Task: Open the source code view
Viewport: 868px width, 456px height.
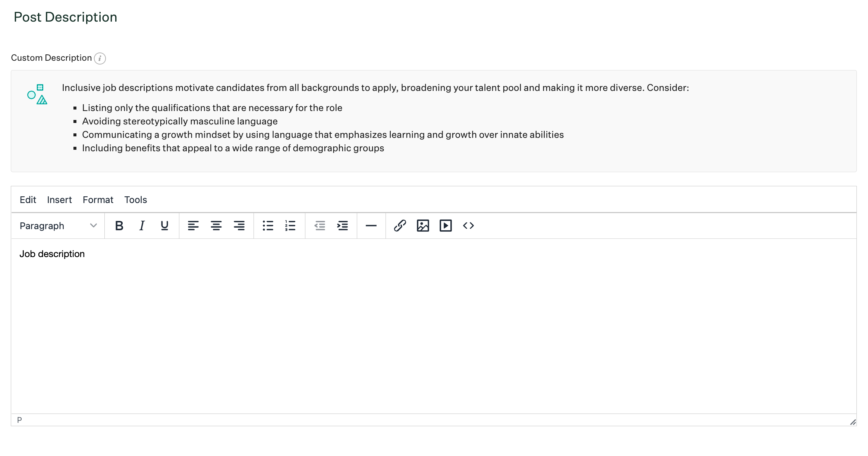Action: click(469, 225)
